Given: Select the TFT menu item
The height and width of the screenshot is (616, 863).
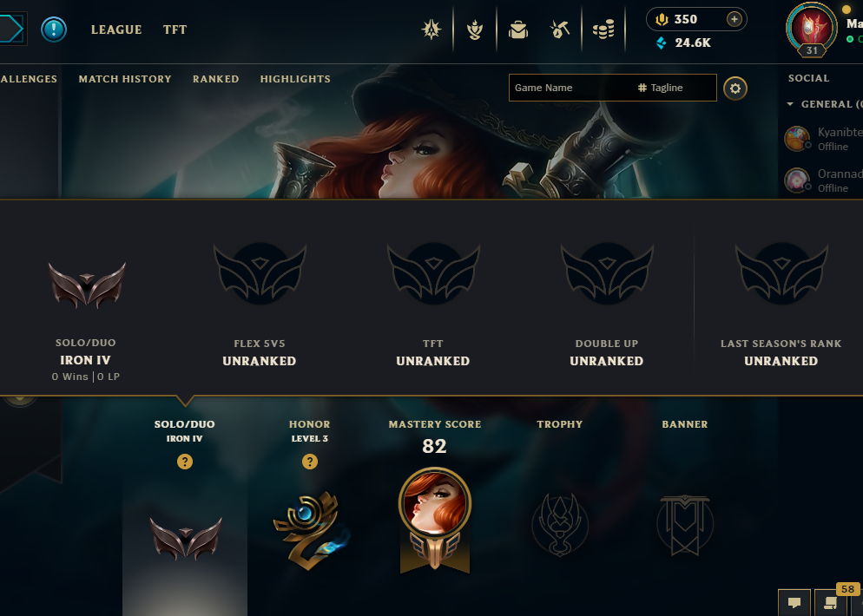Looking at the screenshot, I should point(175,29).
